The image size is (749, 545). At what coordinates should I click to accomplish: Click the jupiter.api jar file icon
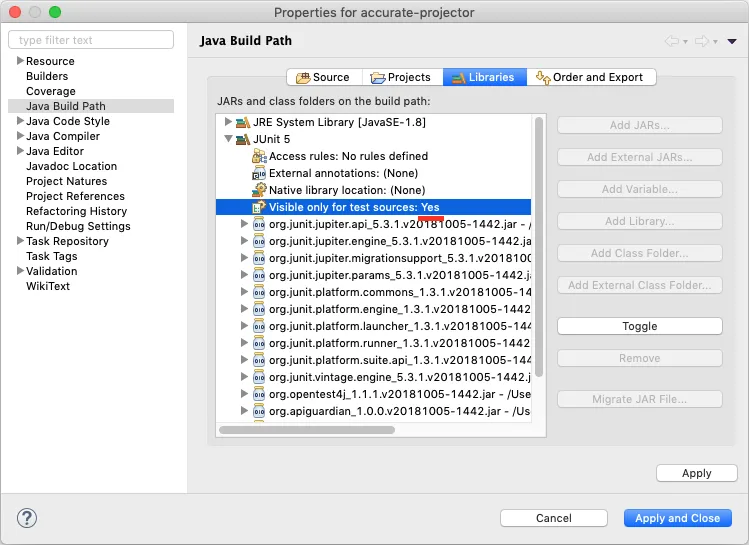[x=259, y=224]
